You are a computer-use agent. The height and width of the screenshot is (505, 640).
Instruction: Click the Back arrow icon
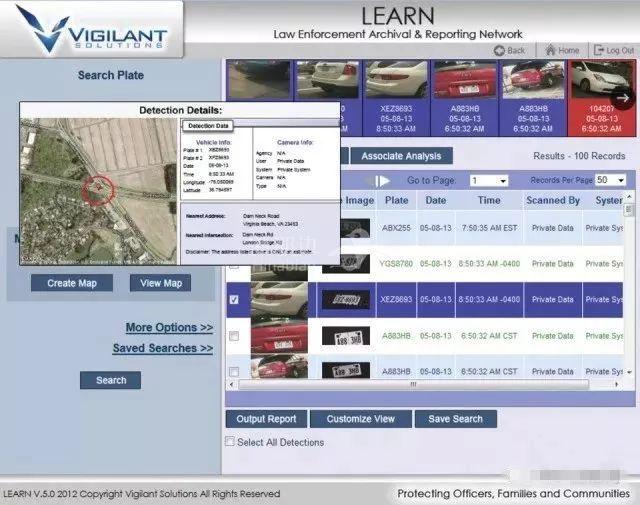click(x=499, y=50)
